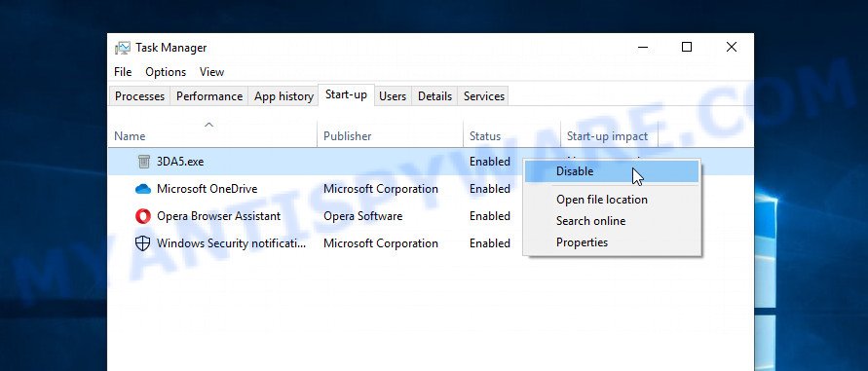The image size is (868, 371).
Task: Select the 3DA5.exe entry name
Action: pos(180,162)
